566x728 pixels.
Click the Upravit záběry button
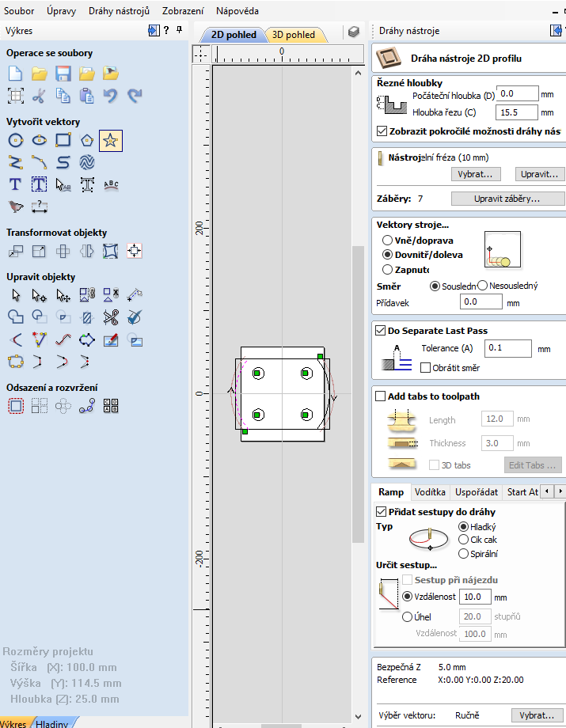click(x=507, y=199)
